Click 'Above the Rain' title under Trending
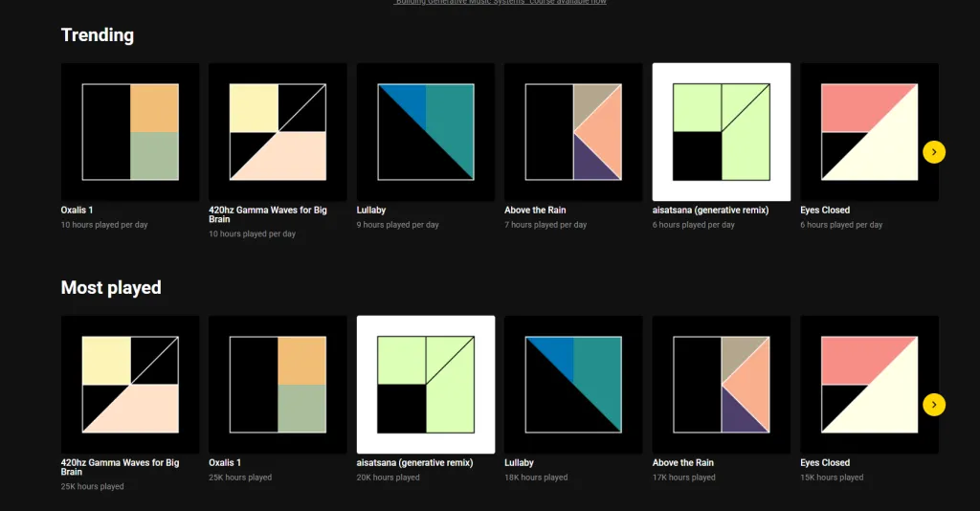 535,210
